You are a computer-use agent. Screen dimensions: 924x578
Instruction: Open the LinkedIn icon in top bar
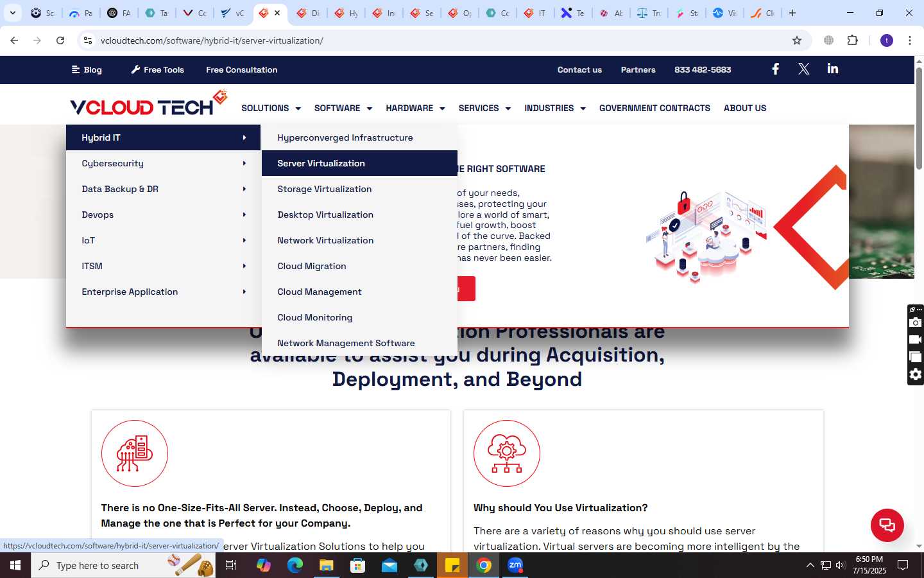point(832,69)
